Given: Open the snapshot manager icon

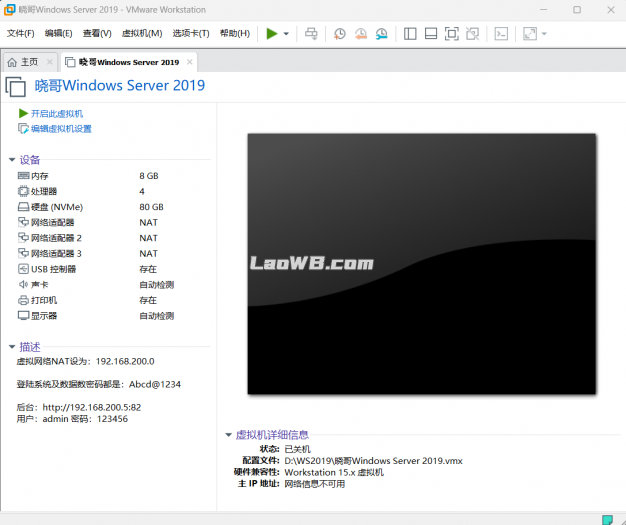Looking at the screenshot, I should 382,34.
